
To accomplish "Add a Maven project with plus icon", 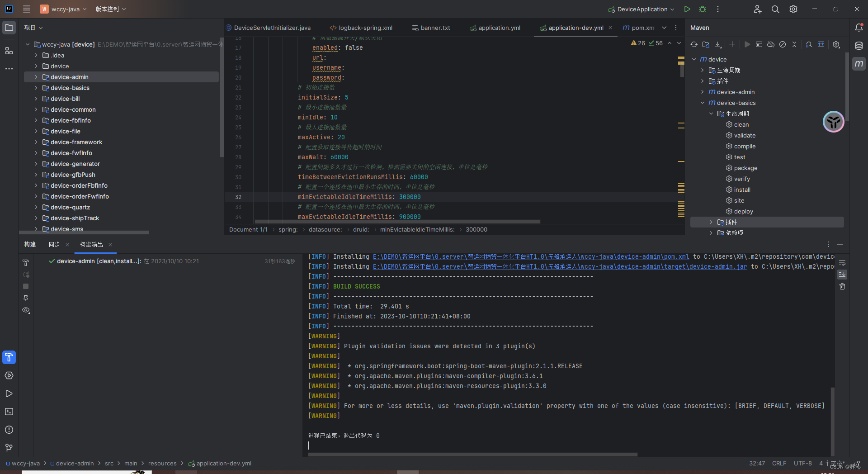I will pyautogui.click(x=732, y=44).
